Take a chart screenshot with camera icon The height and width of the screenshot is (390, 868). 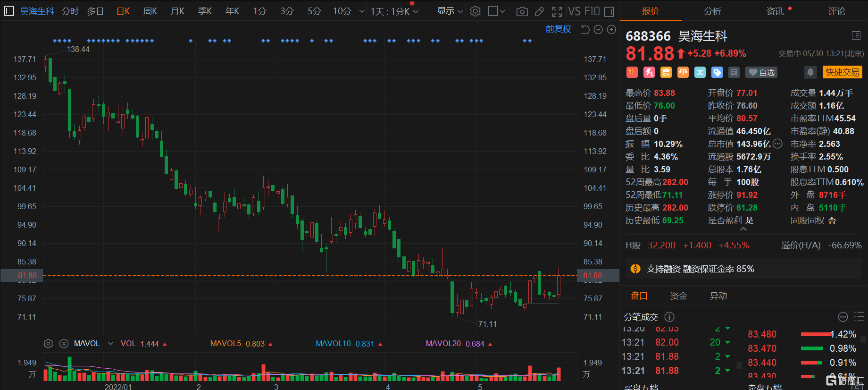coord(522,11)
